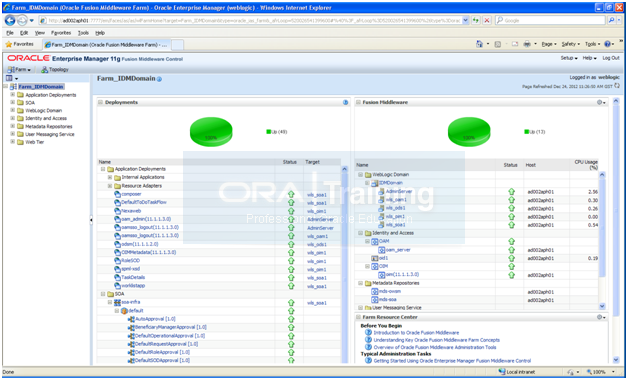Expand Application Deployments in the left tree
Screen dimensions: 628x380
click(12, 94)
